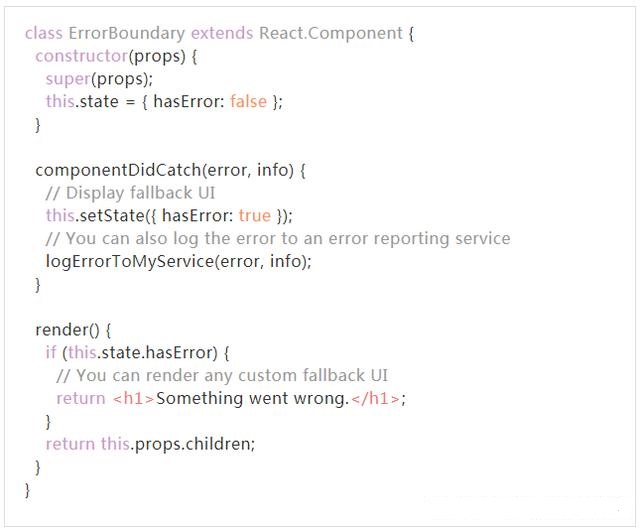Click the "class" keyword on the first line
The width and height of the screenshot is (640, 530).
pyautogui.click(x=43, y=33)
